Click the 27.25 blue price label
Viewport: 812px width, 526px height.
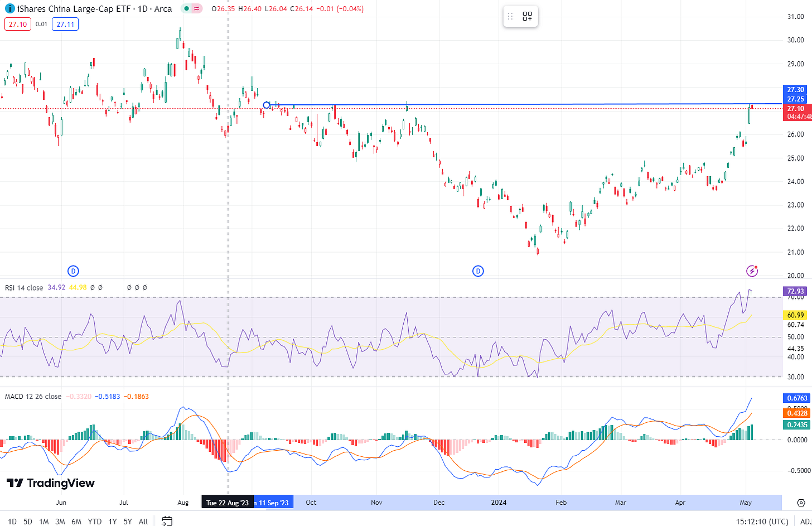point(796,99)
